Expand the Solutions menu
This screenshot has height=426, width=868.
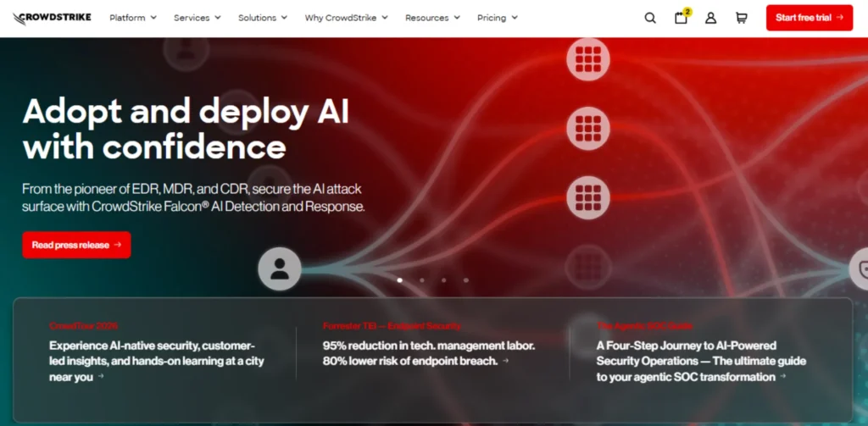tap(263, 18)
